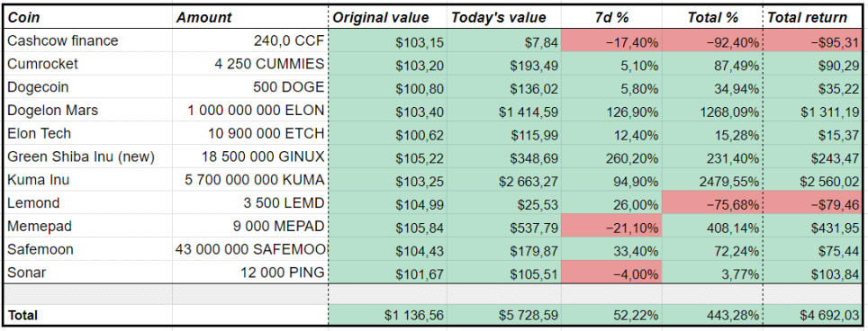Click the red -92,40% cell
This screenshot has height=331, width=868.
(x=712, y=40)
